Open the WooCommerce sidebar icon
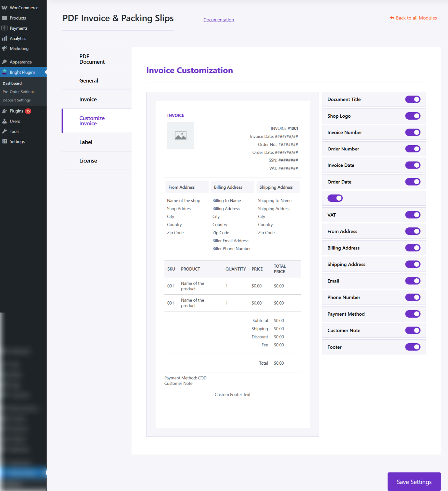Screen dimensions: 448x491 [4, 7]
